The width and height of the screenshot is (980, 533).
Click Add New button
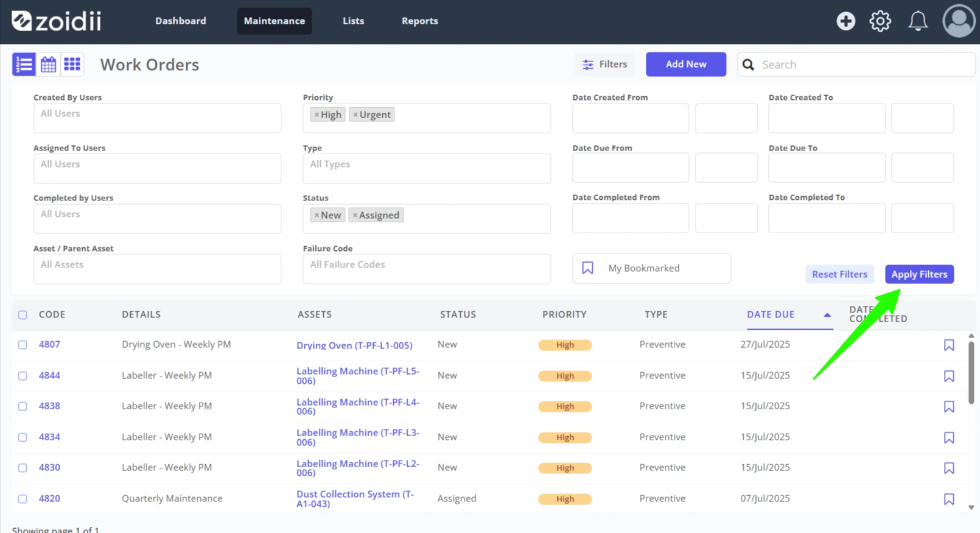(686, 64)
